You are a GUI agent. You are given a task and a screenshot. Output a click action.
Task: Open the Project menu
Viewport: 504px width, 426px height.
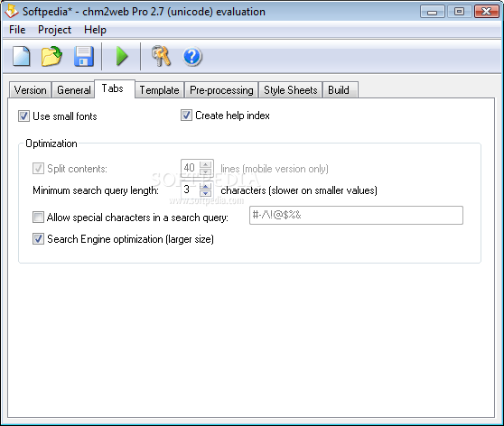(x=54, y=30)
